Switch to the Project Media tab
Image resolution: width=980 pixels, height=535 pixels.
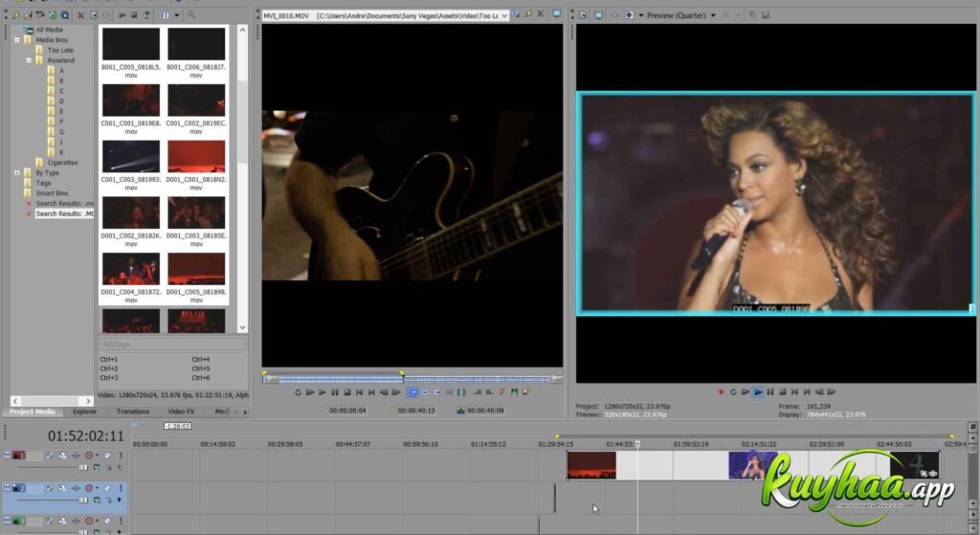coord(32,412)
